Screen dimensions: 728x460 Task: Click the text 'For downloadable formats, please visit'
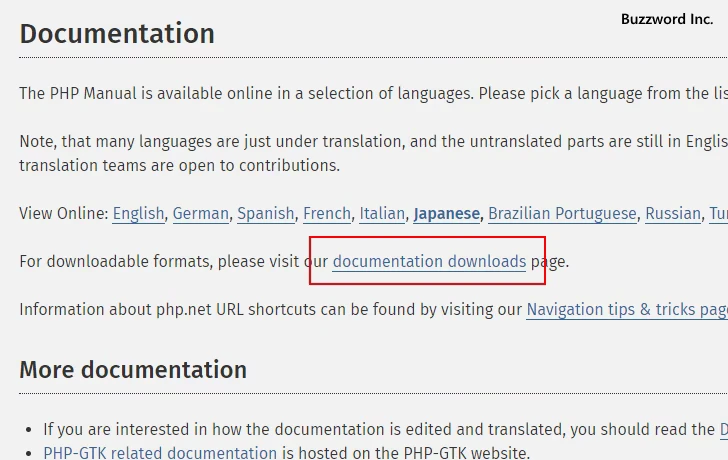coord(159,262)
